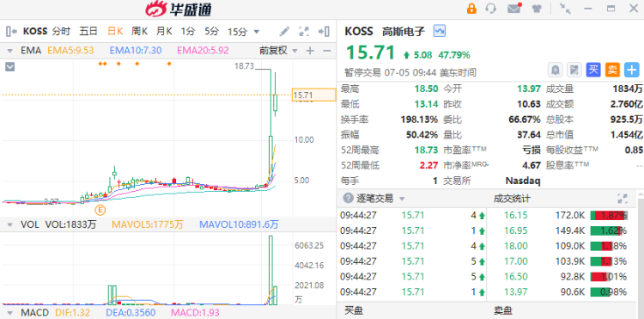
Task: Open the stock notes icon
Action: click(574, 70)
